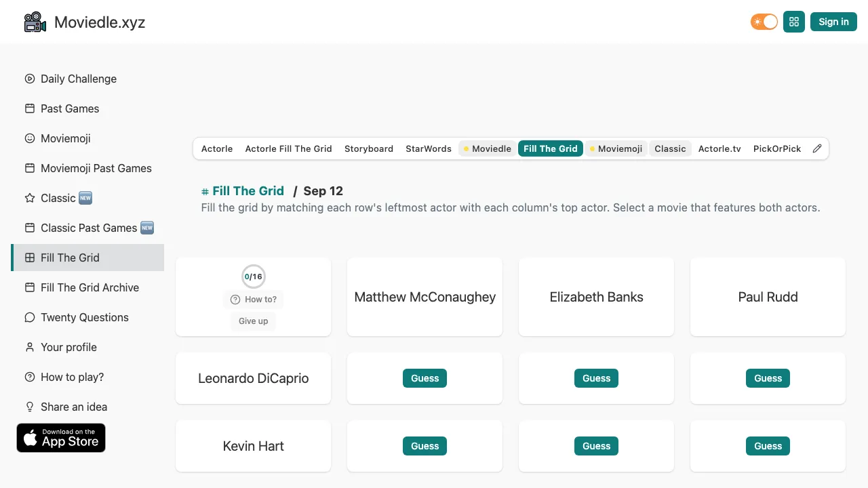Open Past Games in sidebar

87,108
